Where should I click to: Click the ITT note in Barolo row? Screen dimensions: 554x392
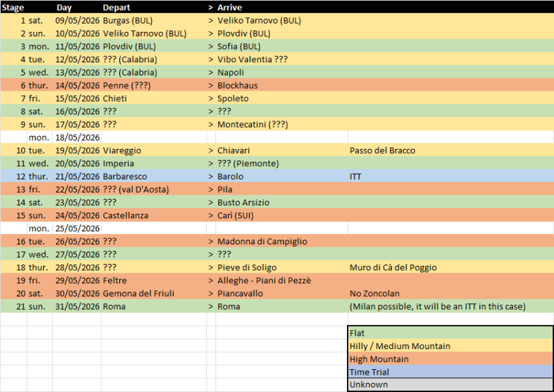click(357, 177)
